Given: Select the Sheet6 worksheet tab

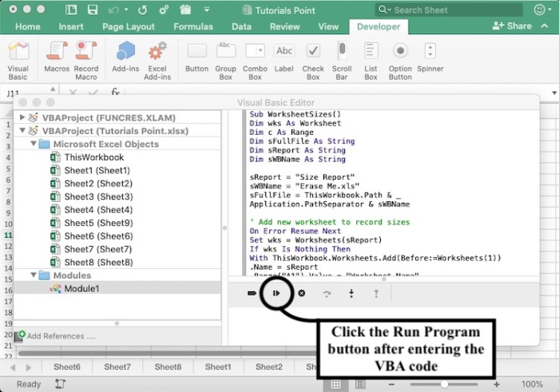Looking at the screenshot, I should (67, 366).
